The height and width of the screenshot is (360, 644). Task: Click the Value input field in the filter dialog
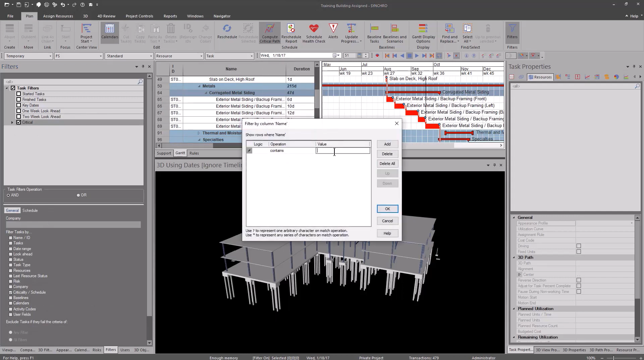point(342,151)
